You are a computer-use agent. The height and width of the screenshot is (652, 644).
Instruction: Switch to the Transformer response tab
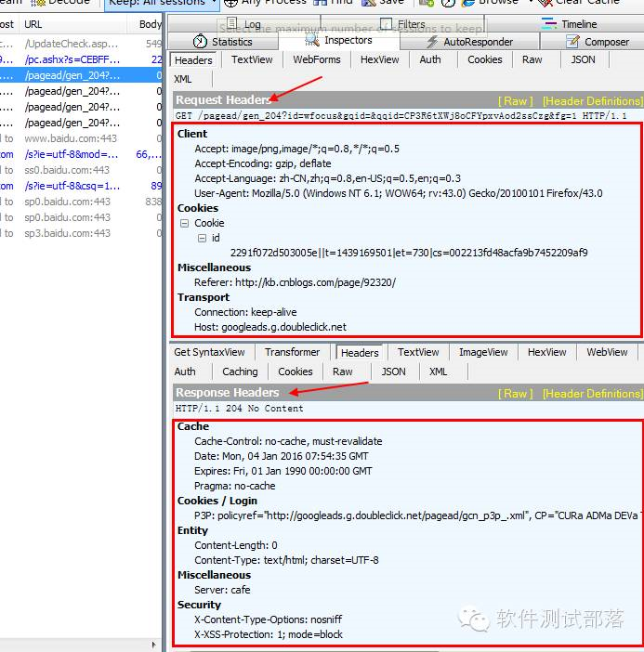point(293,352)
